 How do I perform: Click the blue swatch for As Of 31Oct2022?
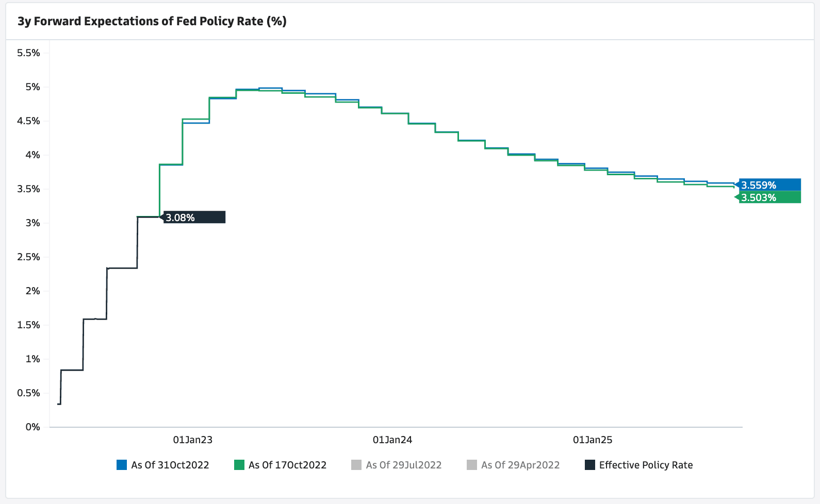pyautogui.click(x=122, y=465)
